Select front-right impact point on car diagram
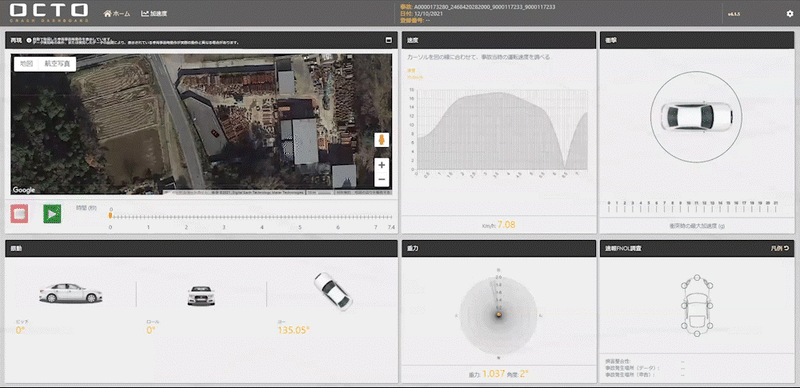The height and width of the screenshot is (388, 800). 710,284
